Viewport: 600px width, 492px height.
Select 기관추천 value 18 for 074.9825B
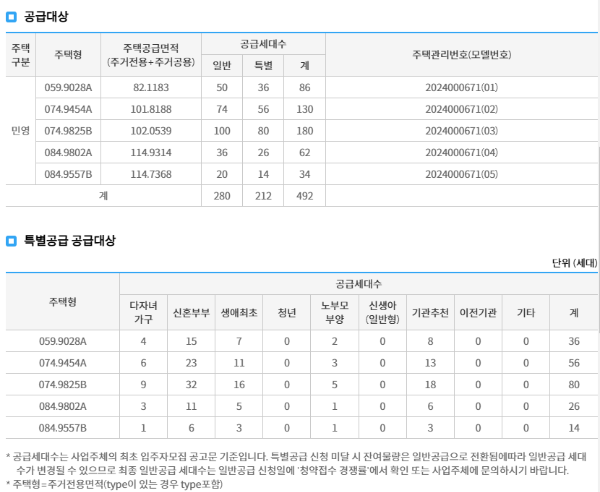click(x=430, y=385)
